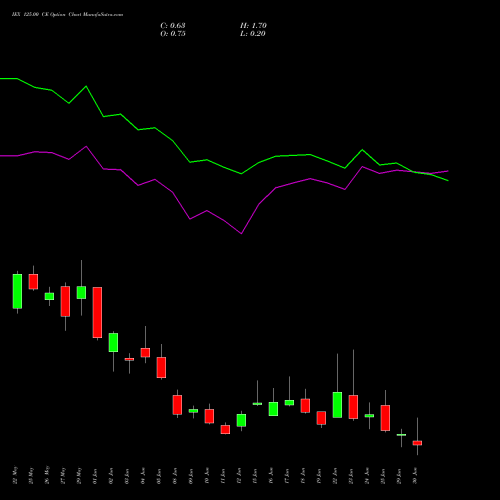Click the green candle above 12 Jun
Viewport: 500px width, 500px height.
coord(241,420)
